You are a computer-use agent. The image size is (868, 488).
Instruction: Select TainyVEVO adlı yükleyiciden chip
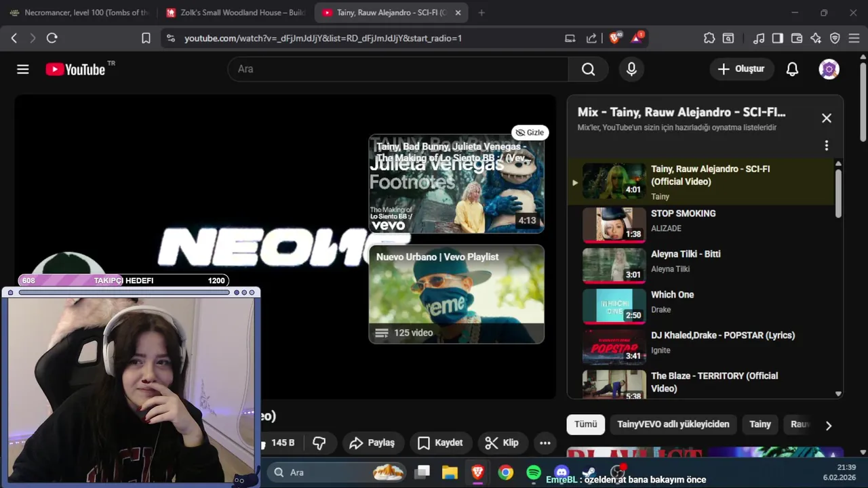tap(673, 424)
